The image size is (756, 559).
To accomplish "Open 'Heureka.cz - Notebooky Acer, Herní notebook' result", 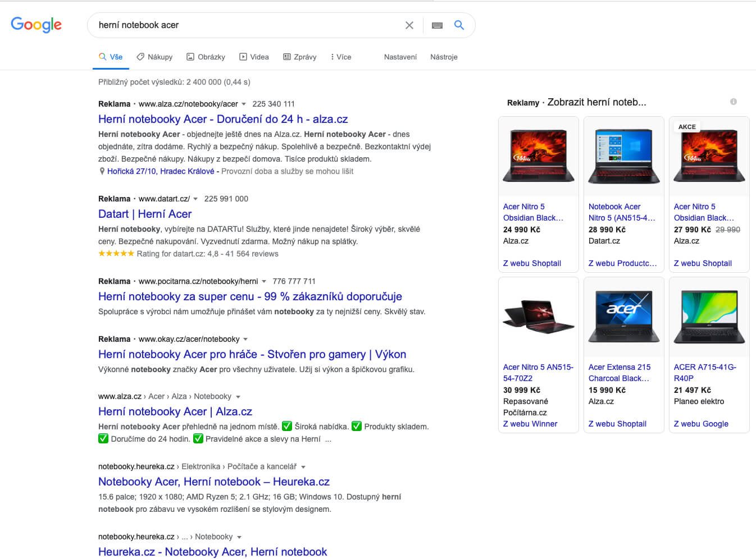I will [x=212, y=552].
